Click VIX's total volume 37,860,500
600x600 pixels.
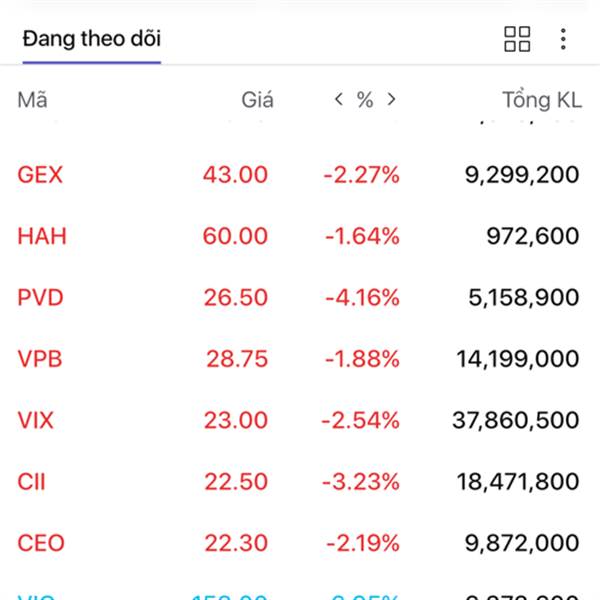pos(515,420)
